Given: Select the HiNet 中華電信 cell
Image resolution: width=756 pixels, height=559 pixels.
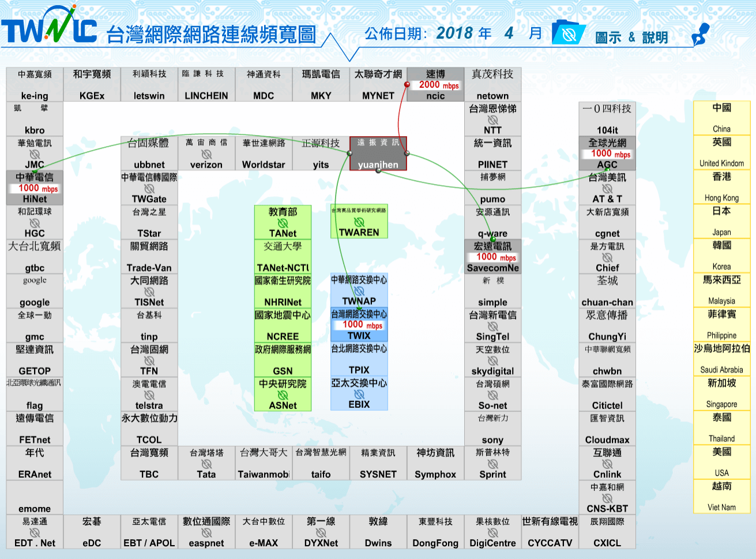Looking at the screenshot, I should pyautogui.click(x=35, y=188).
